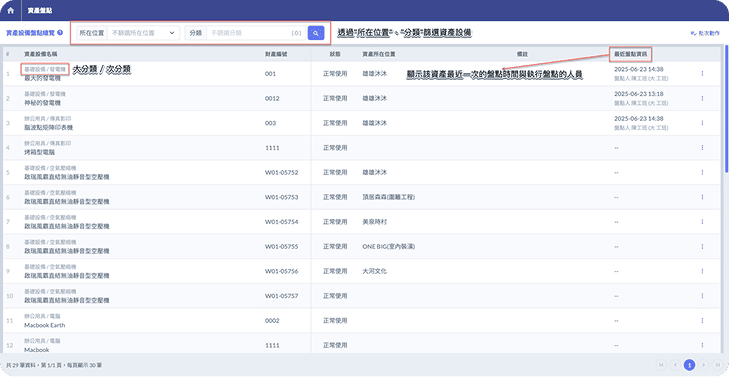This screenshot has height=377, width=729.
Task: Click asset number W01-05753
Action: pos(282,197)
